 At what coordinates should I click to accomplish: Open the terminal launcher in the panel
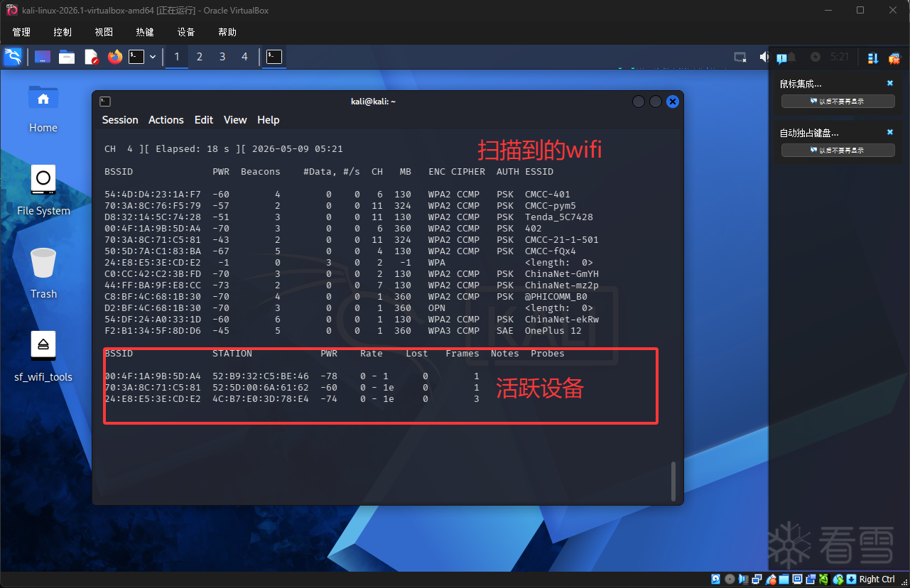136,57
